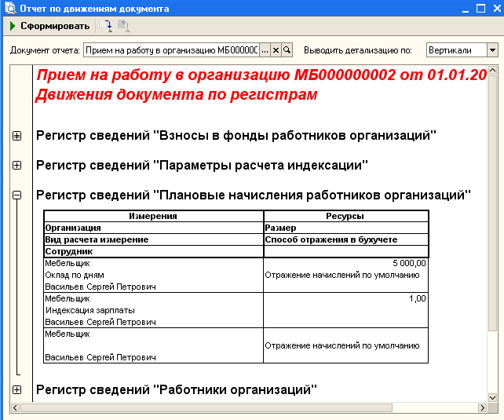Click the horizontal scrollbar thumb
This screenshot has height=420, width=504.
click(x=206, y=407)
